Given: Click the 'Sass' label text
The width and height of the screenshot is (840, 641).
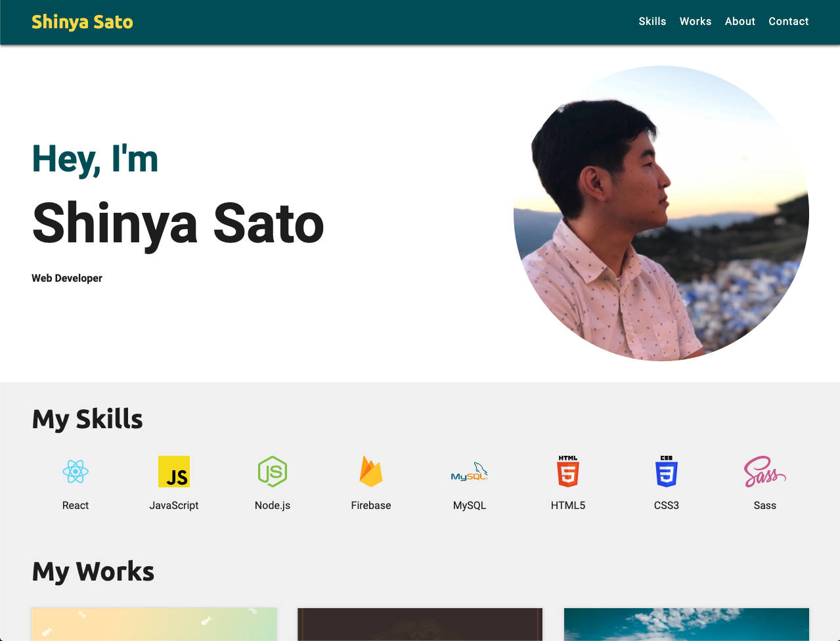Looking at the screenshot, I should point(765,506).
